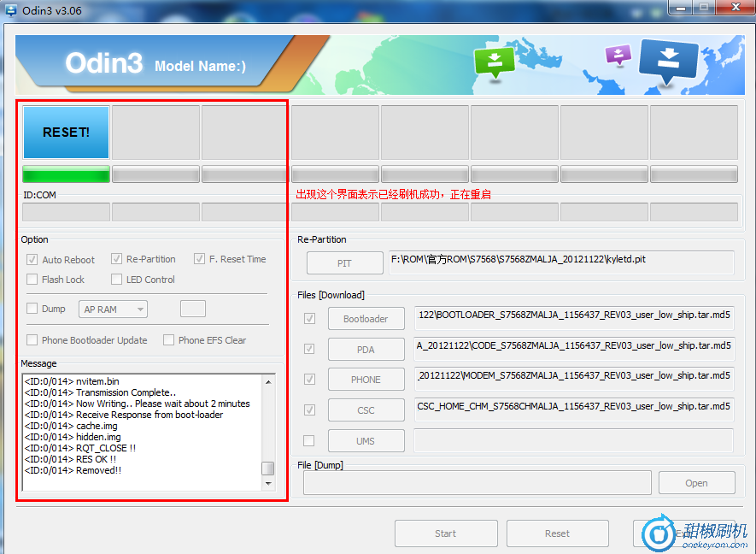The width and height of the screenshot is (756, 554).
Task: Toggle the F. Reset Time checkbox
Action: 198,259
